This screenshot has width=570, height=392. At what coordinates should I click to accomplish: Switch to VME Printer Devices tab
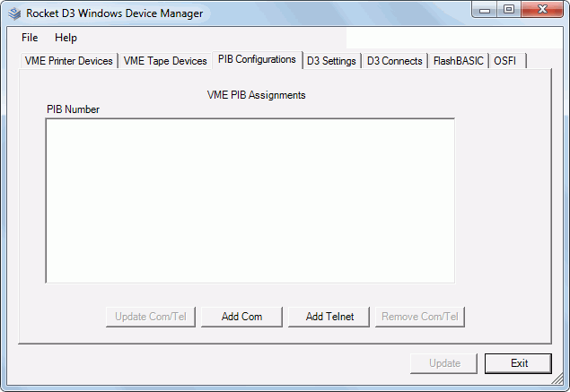(69, 61)
